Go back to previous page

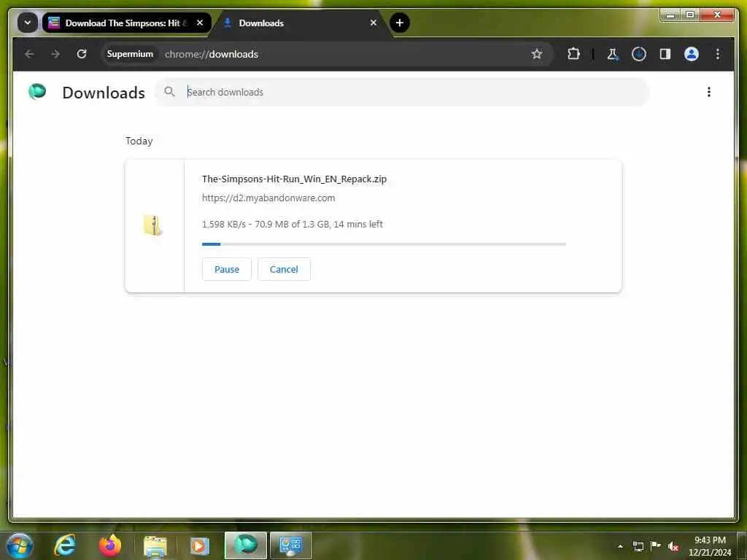click(29, 54)
